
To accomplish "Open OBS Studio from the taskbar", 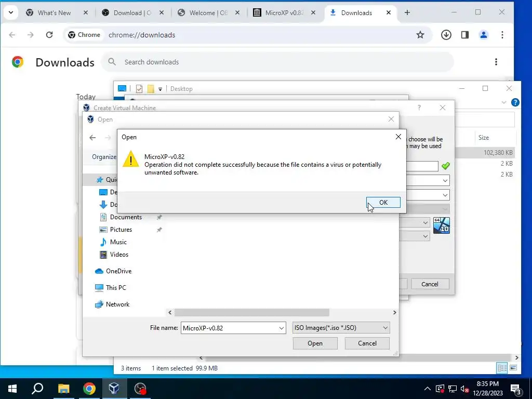I will (140, 389).
